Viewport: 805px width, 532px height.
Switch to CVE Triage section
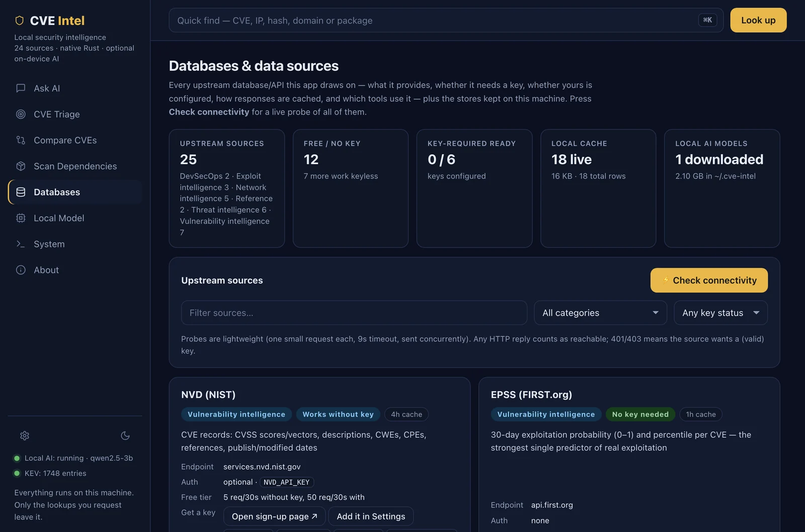click(x=75, y=114)
